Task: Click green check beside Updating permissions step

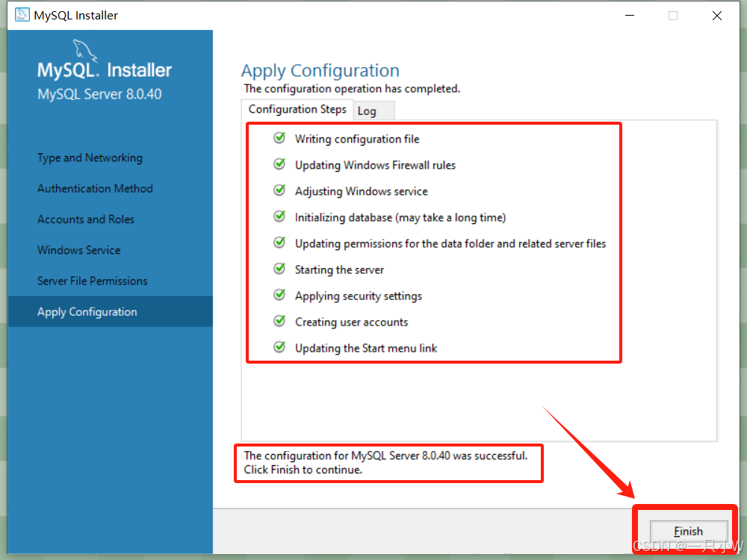Action: (279, 243)
